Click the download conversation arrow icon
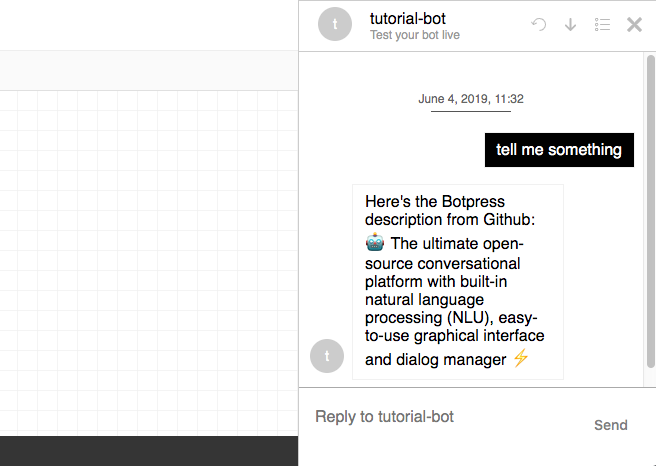The image size is (656, 466). pyautogui.click(x=570, y=25)
